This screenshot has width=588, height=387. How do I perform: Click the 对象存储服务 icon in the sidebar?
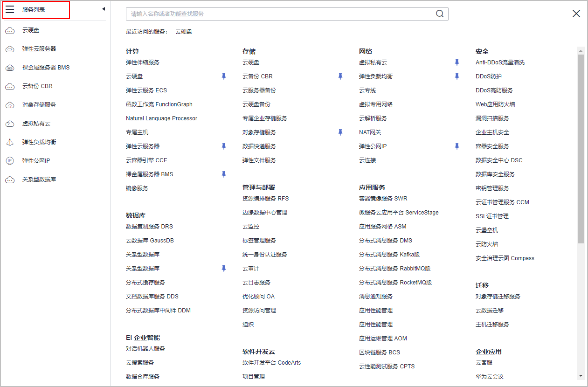point(10,104)
